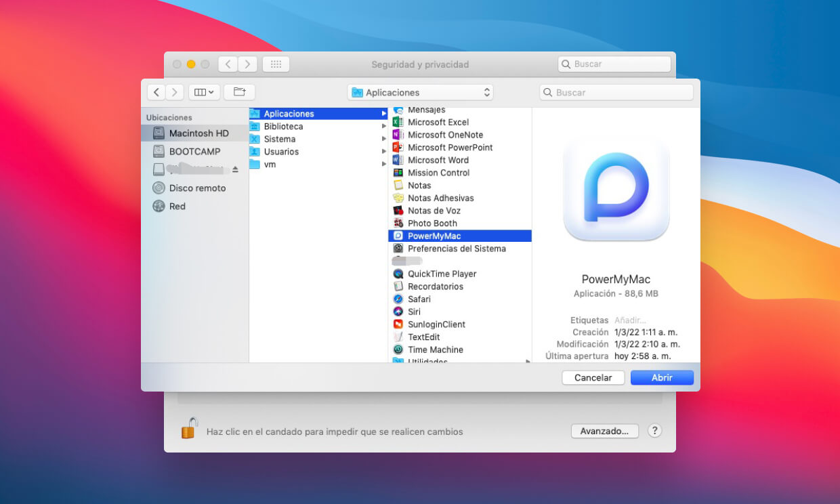Screen dimensions: 840x504
Task: Expand the vm folder arrow
Action: click(384, 165)
